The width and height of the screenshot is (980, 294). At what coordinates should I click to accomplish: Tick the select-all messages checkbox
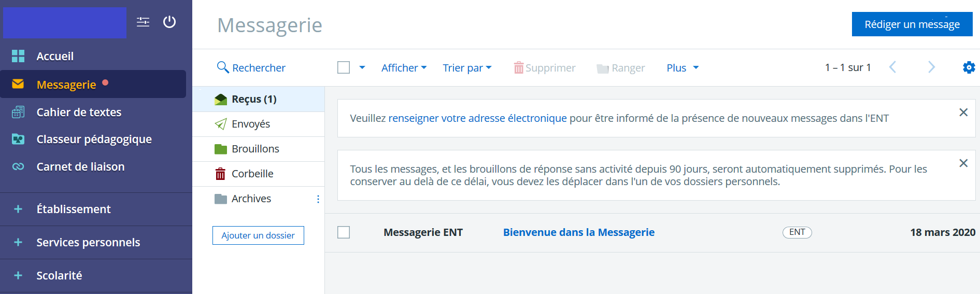point(344,67)
